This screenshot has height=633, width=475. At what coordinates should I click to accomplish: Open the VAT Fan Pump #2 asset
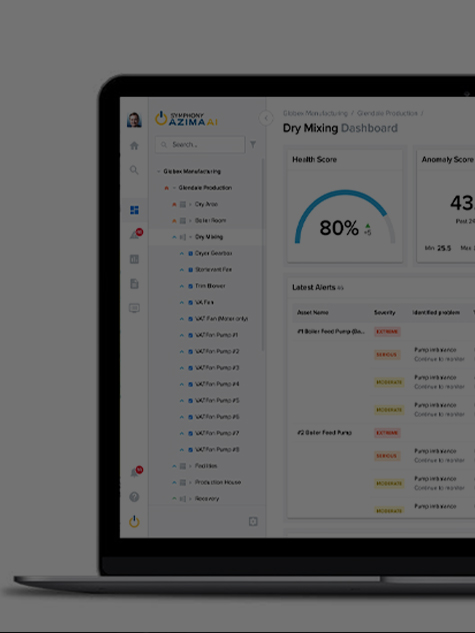click(217, 352)
